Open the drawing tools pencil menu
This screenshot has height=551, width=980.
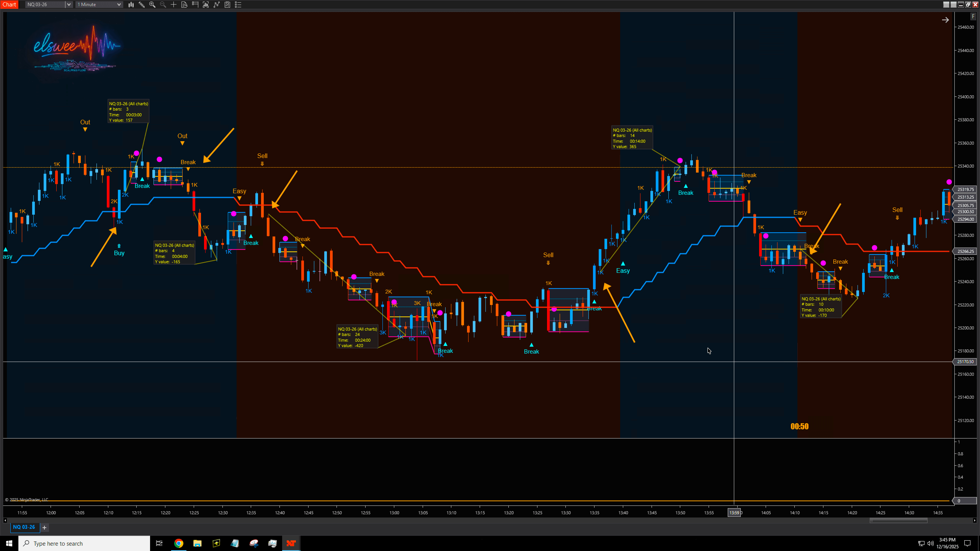click(141, 5)
